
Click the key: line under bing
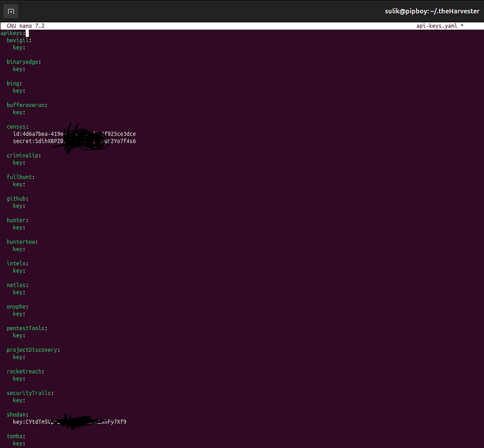(19, 91)
